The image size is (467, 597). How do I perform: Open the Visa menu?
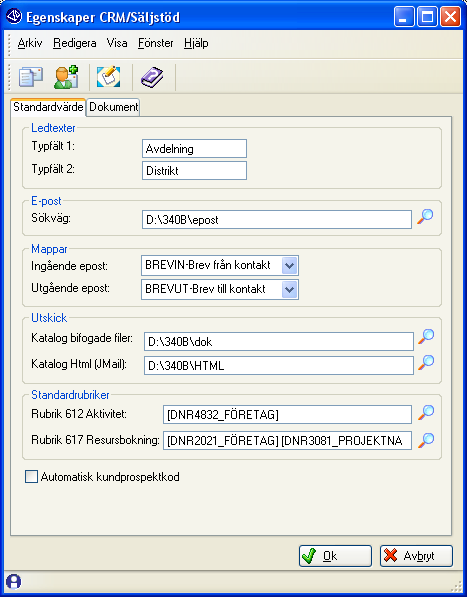(117, 43)
